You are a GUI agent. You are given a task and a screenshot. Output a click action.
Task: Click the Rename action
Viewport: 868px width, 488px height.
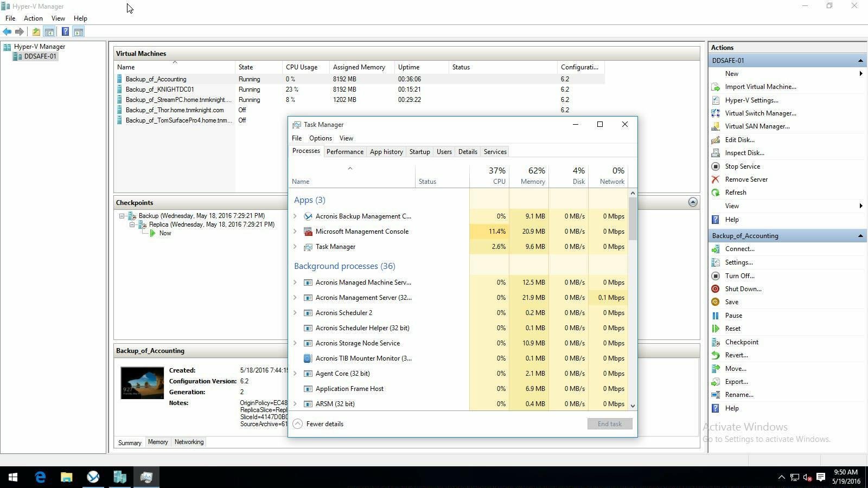[739, 395]
